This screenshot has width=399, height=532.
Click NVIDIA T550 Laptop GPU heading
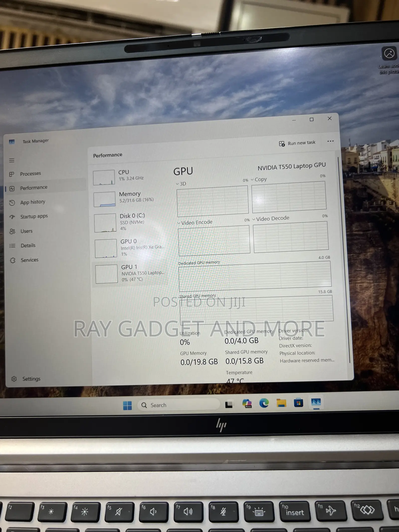click(x=292, y=167)
